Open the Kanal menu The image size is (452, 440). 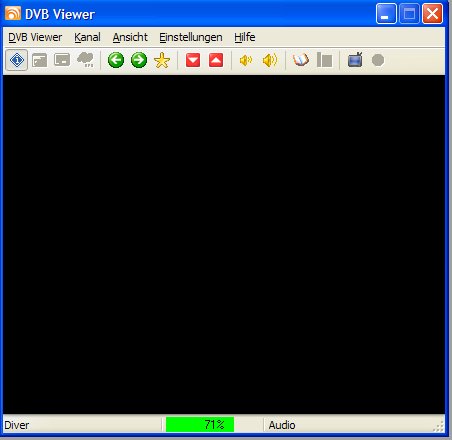tap(87, 37)
